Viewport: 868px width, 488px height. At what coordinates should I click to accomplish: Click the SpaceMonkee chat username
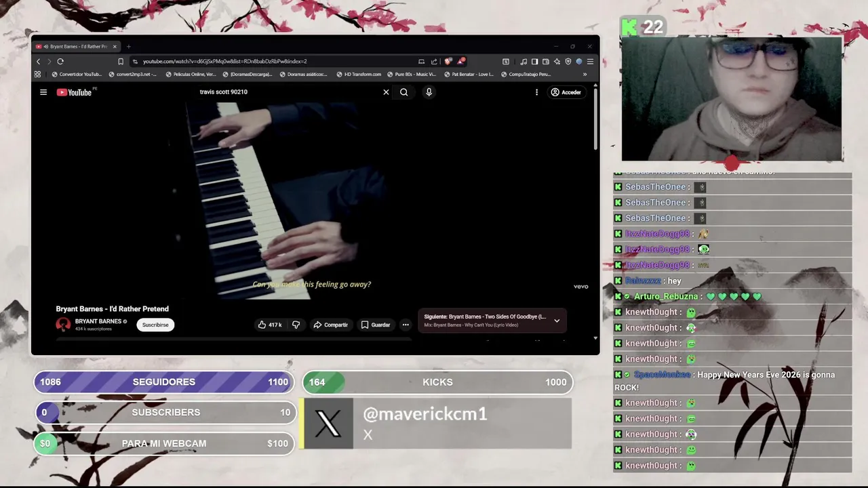pos(662,375)
